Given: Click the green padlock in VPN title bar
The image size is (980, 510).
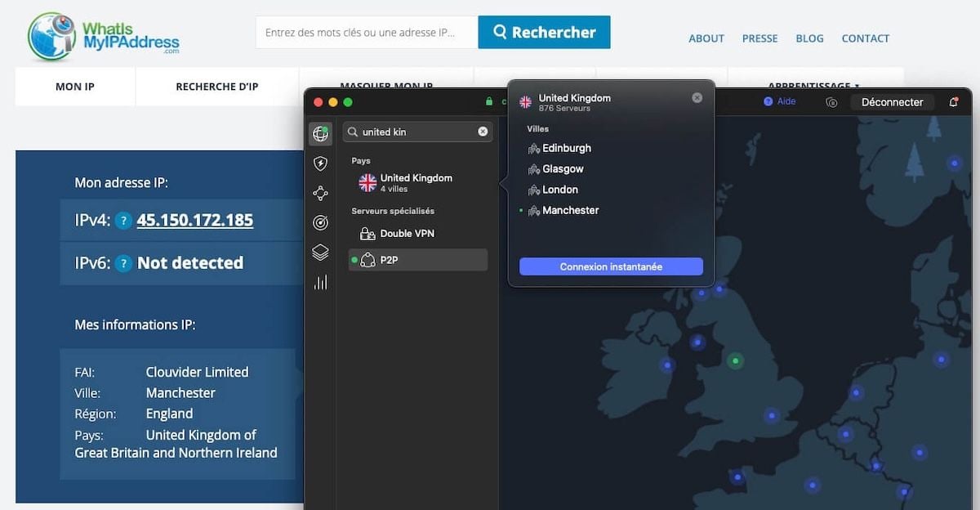Looking at the screenshot, I should (x=489, y=101).
